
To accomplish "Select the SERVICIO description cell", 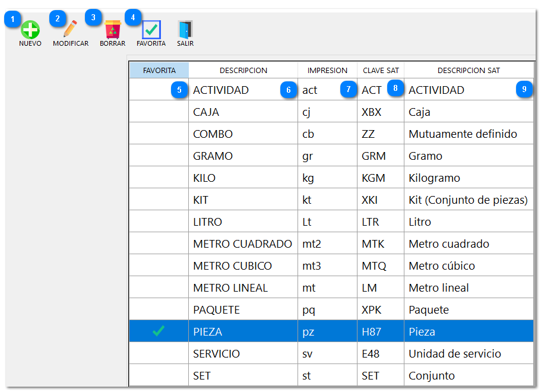I will point(216,353).
